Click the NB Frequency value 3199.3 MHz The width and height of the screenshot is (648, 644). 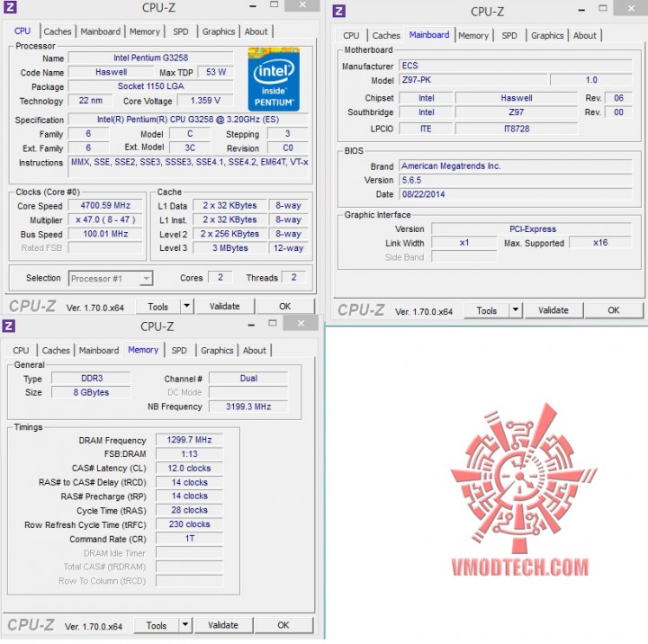(x=248, y=407)
